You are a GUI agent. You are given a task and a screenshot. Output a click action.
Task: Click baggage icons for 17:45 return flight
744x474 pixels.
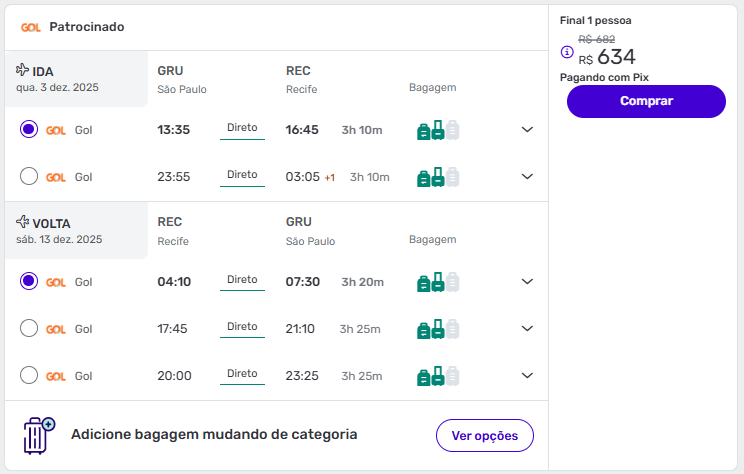click(x=438, y=329)
